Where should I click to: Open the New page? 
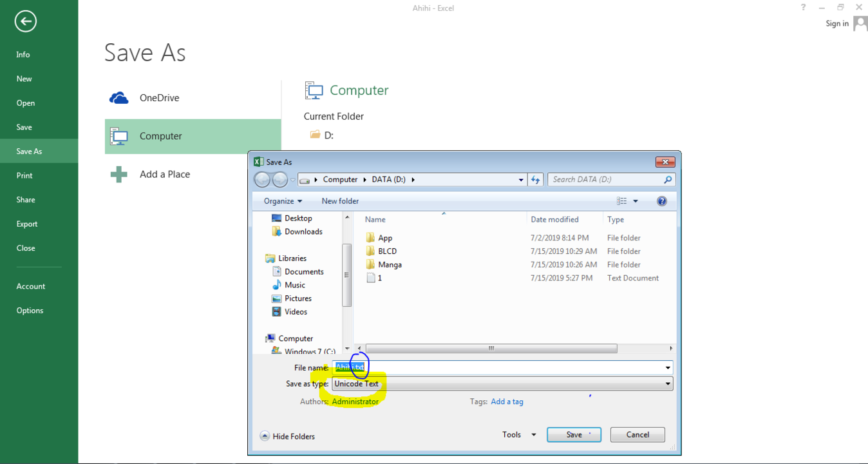24,79
